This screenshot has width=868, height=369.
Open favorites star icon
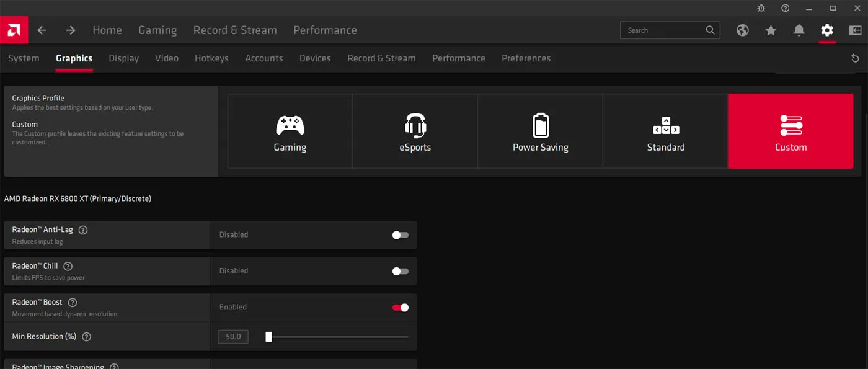[771, 30]
